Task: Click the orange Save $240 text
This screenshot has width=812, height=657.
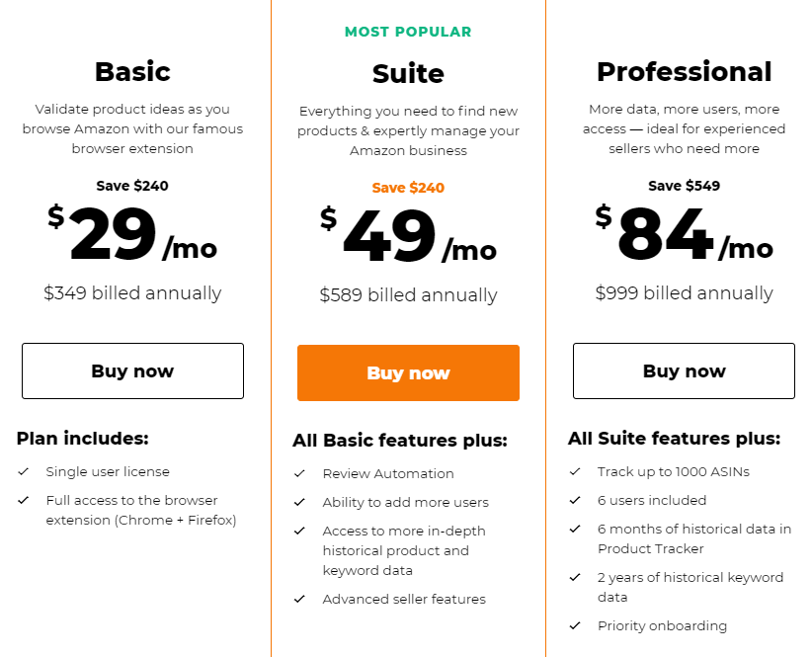Action: click(x=408, y=188)
